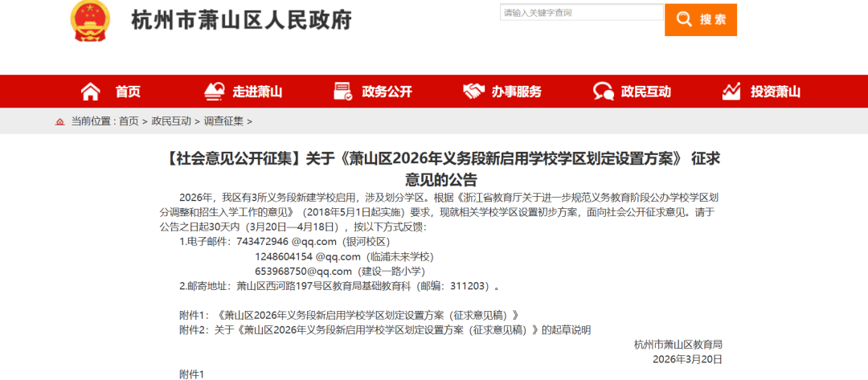The height and width of the screenshot is (380, 868).
Task: Open 附件1 学区划定设置方案（征求意见稿）
Action: pos(349,315)
